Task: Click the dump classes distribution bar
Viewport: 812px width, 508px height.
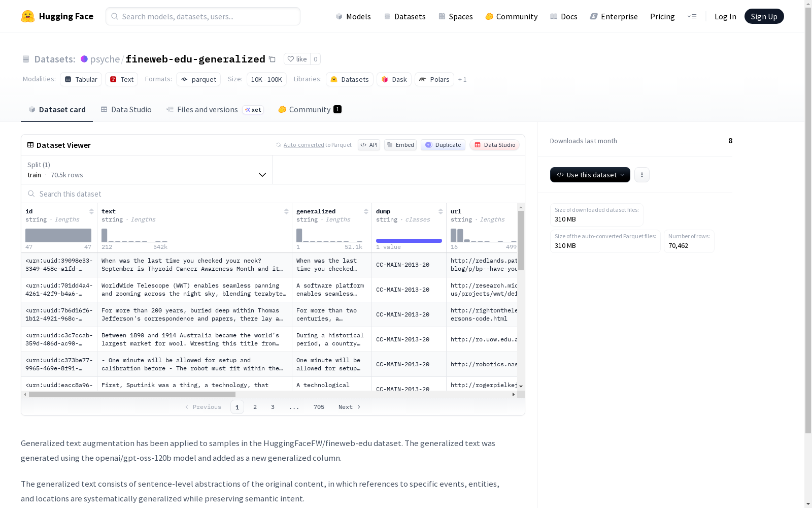Action: (x=409, y=241)
